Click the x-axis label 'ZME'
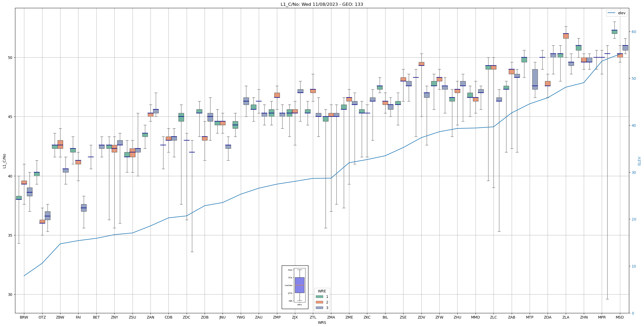The height and width of the screenshot is (327, 644). click(349, 317)
